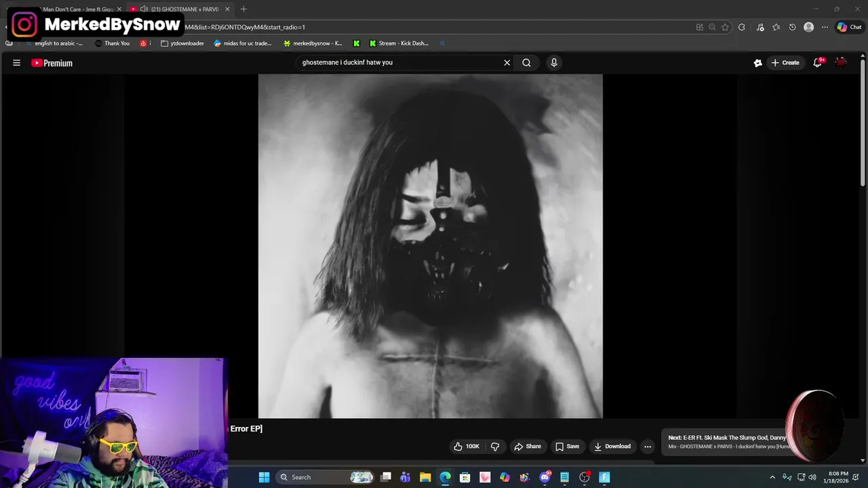Clear the YouTube search box text
This screenshot has width=868, height=488.
[507, 62]
